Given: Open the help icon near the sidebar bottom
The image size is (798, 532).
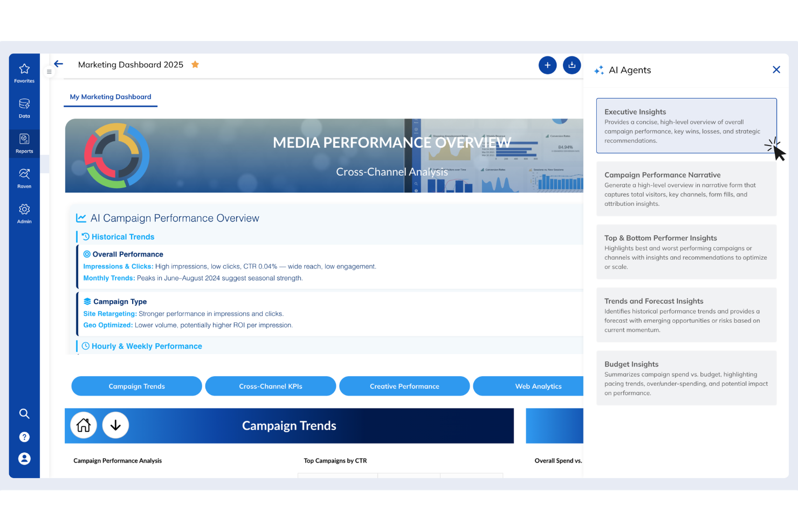Looking at the screenshot, I should (24, 437).
